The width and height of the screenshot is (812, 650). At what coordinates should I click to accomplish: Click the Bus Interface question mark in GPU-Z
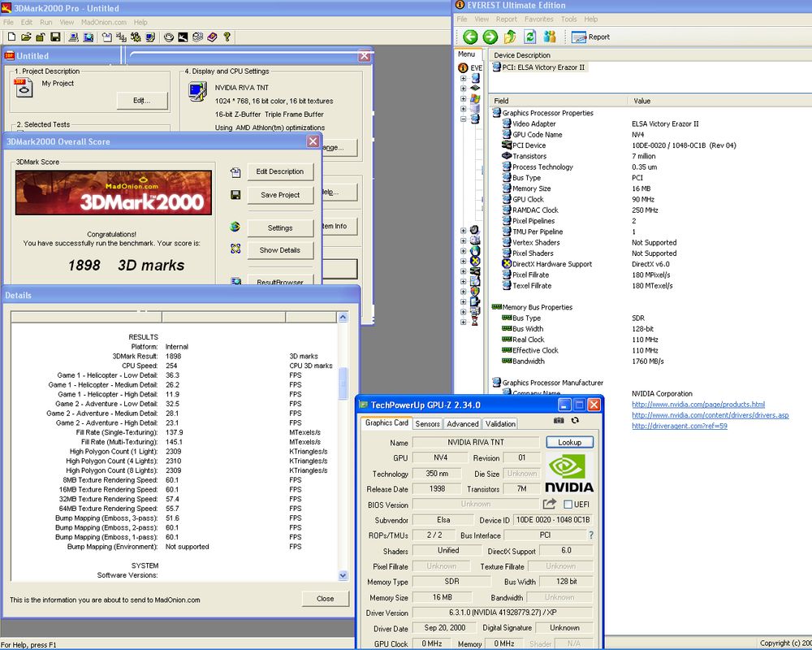(x=591, y=535)
